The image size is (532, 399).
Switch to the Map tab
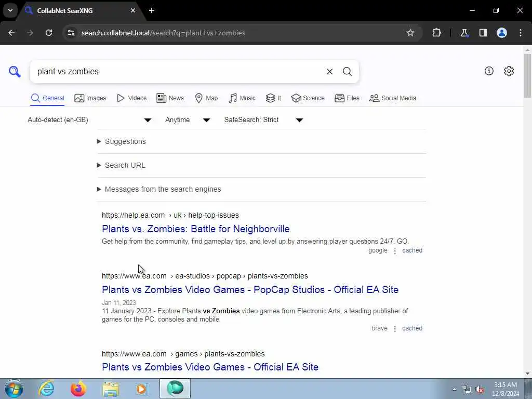tap(206, 98)
